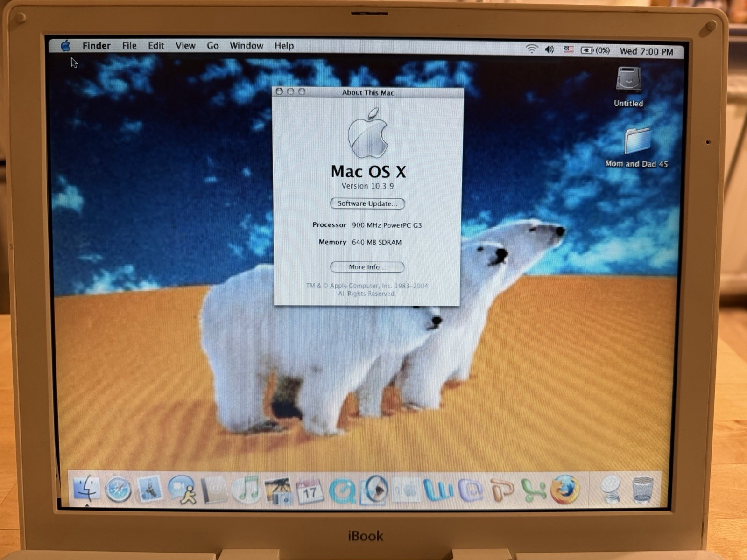Click the 640 MB SDRAM text
Screen dimensions: 747x560
376,242
